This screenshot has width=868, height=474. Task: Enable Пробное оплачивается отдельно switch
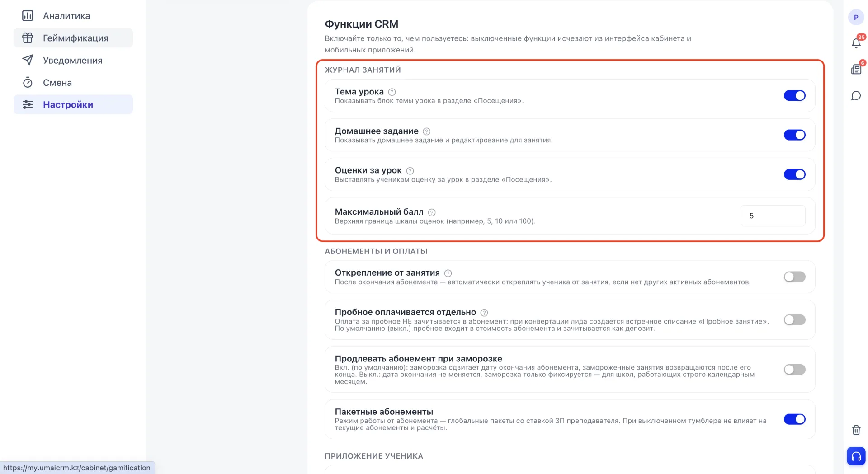[x=794, y=320]
